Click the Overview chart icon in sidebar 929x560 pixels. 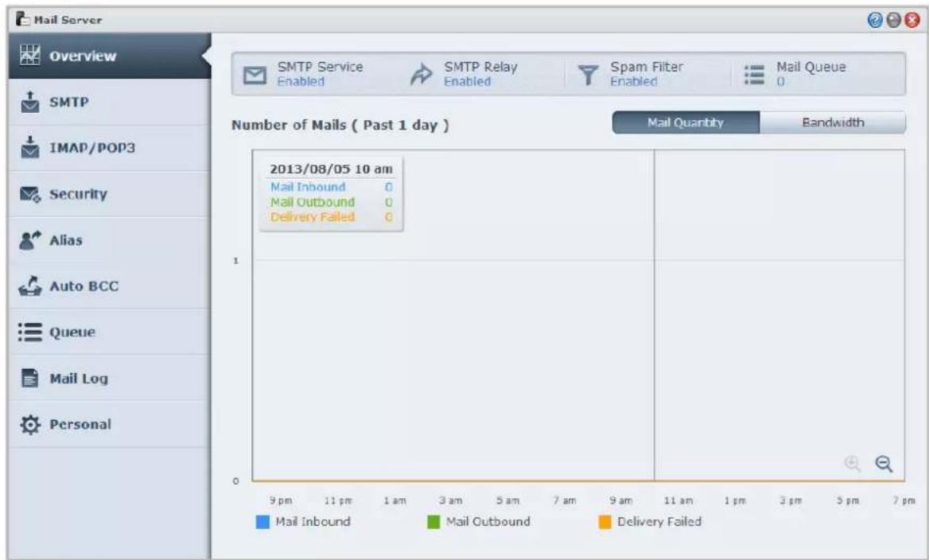(29, 55)
